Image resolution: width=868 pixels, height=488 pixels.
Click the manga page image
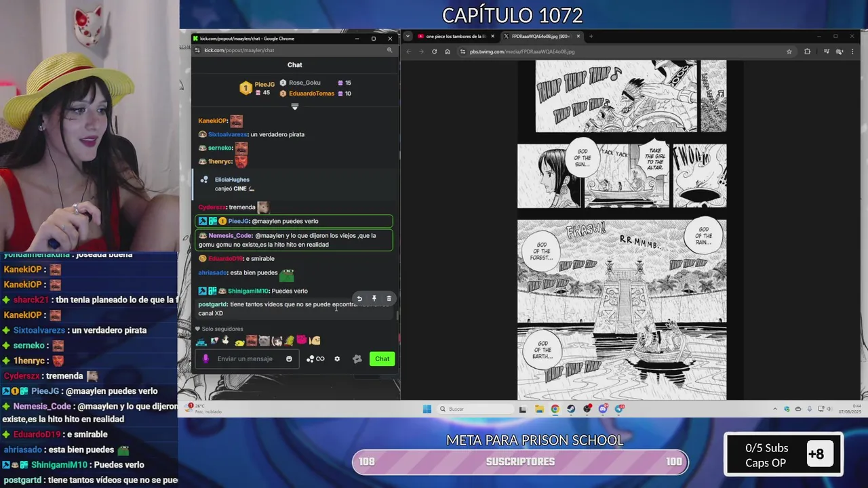(x=622, y=229)
